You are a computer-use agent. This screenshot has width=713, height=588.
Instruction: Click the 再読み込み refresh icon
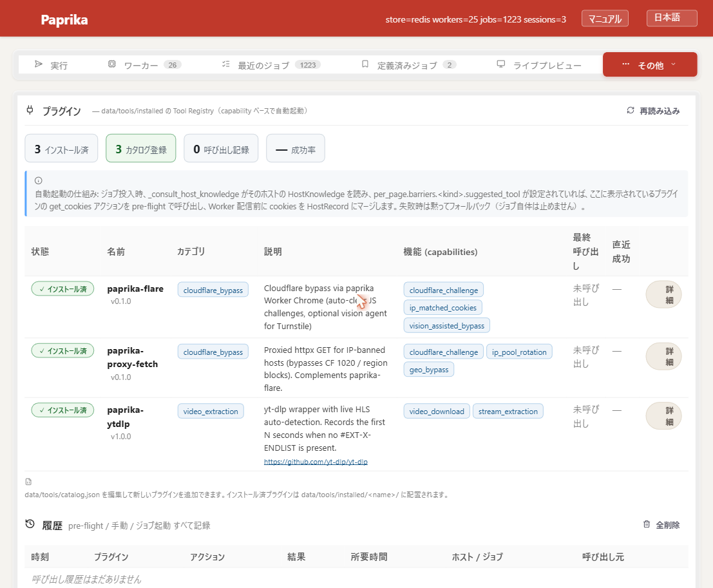click(x=631, y=111)
